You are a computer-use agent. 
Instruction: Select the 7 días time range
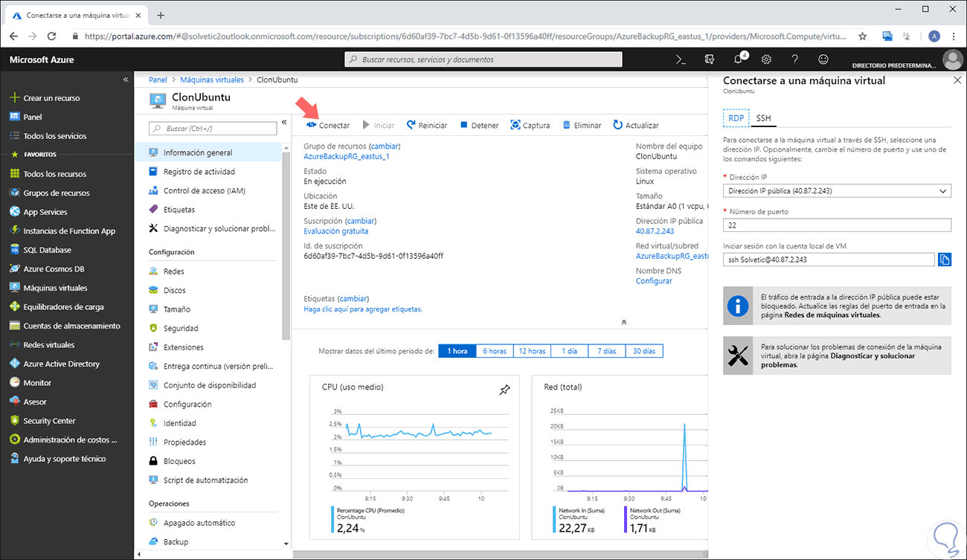point(606,351)
